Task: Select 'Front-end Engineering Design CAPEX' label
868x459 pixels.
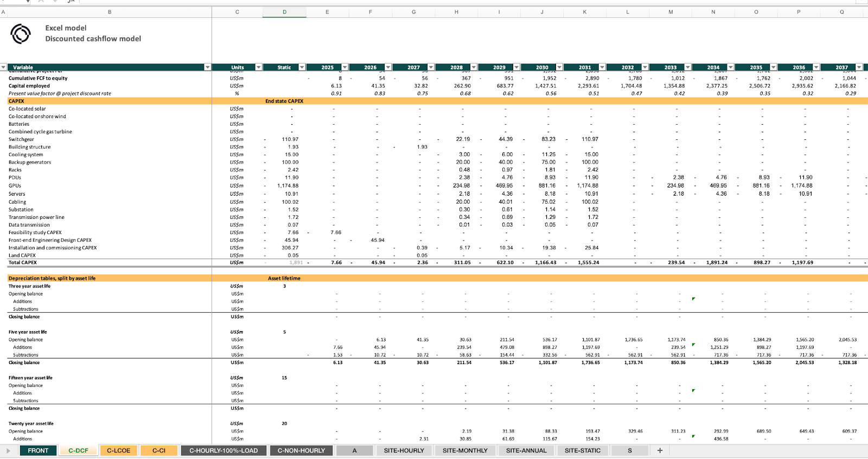Action: [50, 240]
